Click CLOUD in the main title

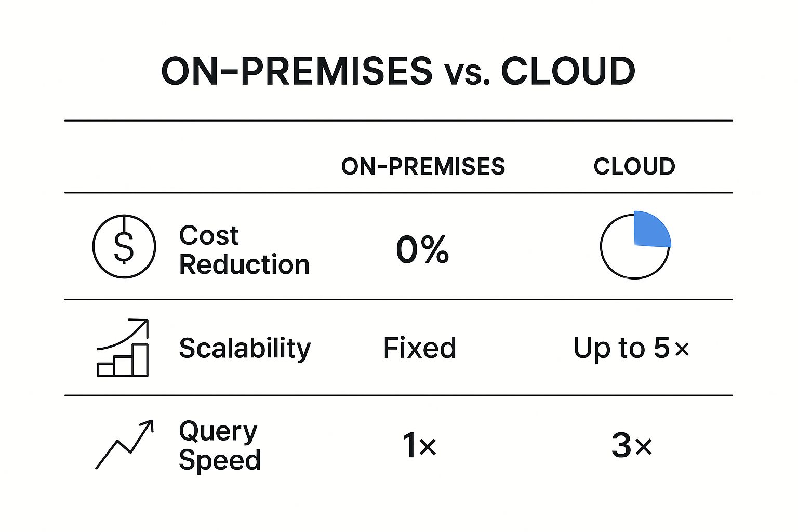[x=568, y=71]
